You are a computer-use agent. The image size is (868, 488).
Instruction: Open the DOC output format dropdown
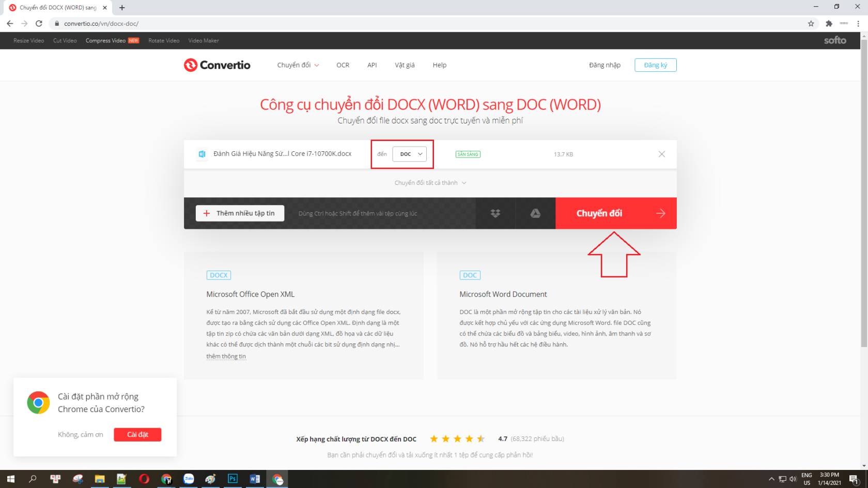[x=410, y=154]
